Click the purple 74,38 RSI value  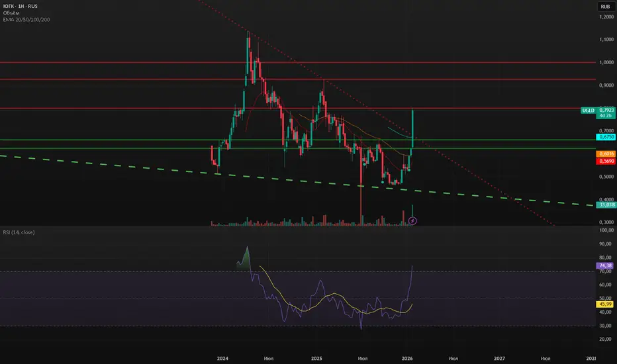[605, 265]
